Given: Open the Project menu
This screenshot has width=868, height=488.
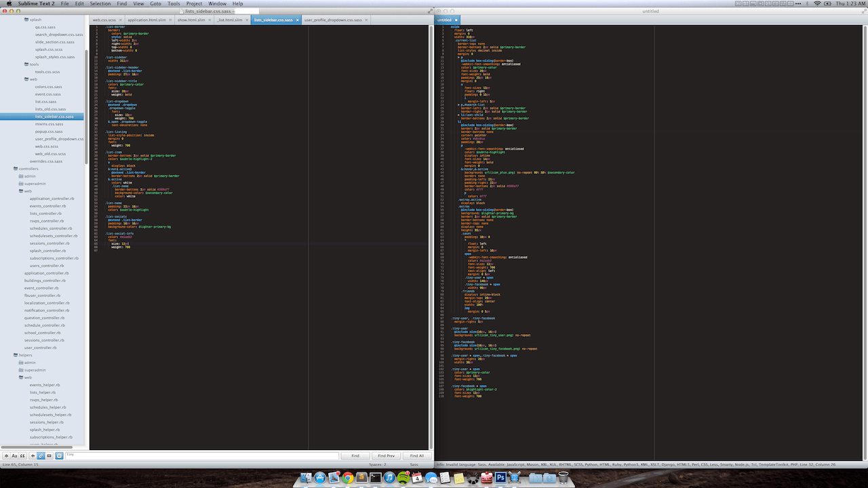Looking at the screenshot, I should click(x=195, y=3).
